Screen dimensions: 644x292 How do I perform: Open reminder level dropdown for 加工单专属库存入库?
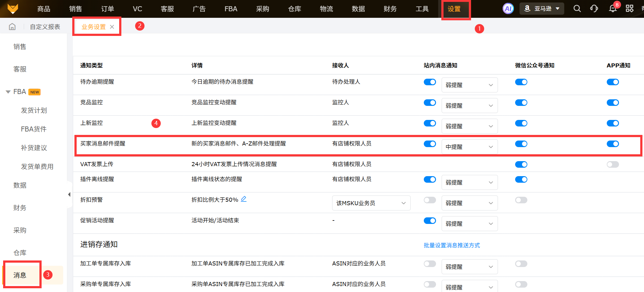coord(469,267)
